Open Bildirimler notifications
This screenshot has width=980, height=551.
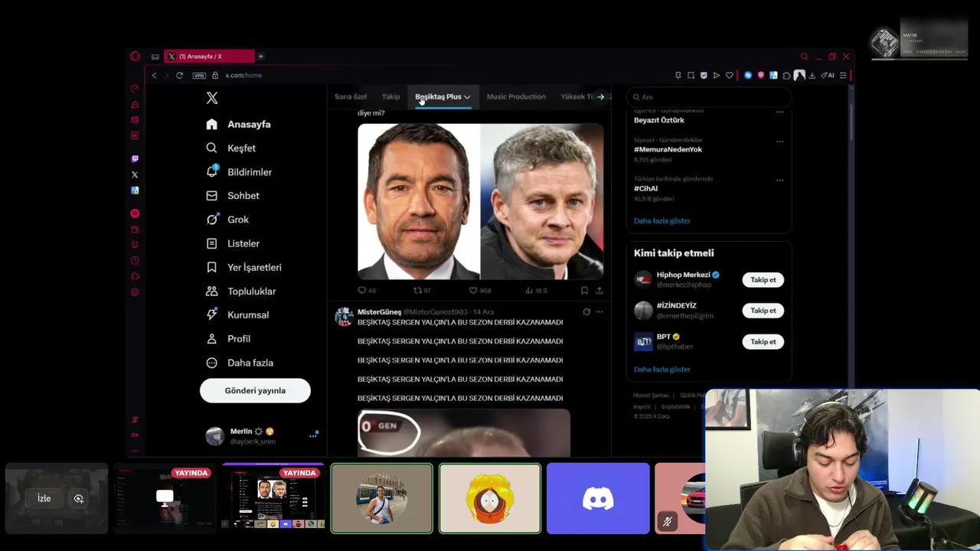point(239,172)
